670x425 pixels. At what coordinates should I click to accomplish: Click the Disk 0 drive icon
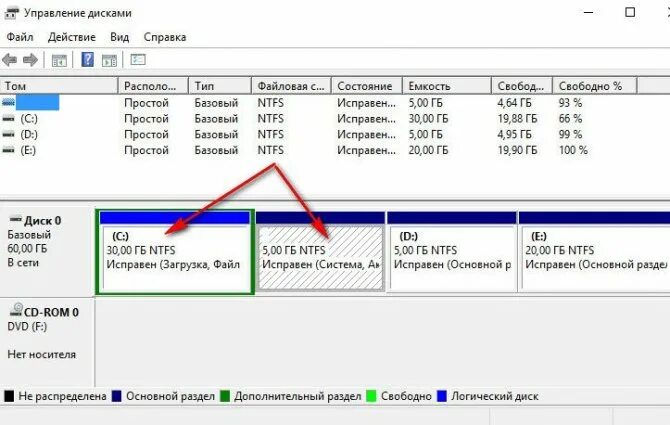click(x=15, y=220)
